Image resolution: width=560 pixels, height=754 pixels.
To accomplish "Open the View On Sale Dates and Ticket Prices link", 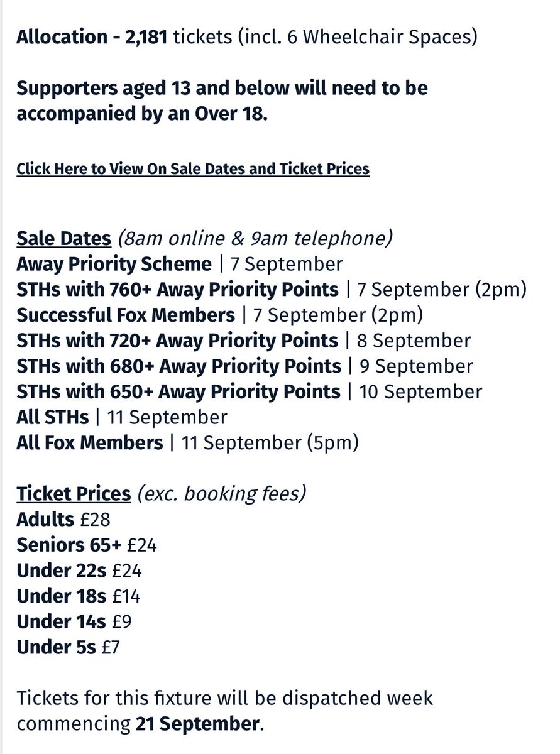I will click(x=193, y=168).
